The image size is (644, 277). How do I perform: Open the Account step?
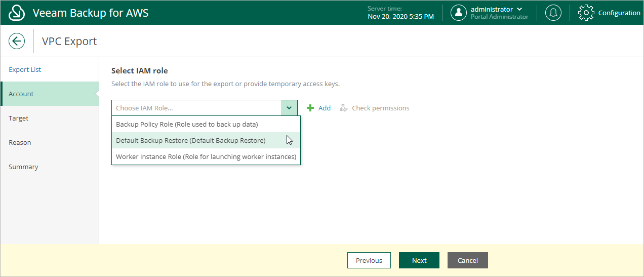click(x=50, y=94)
